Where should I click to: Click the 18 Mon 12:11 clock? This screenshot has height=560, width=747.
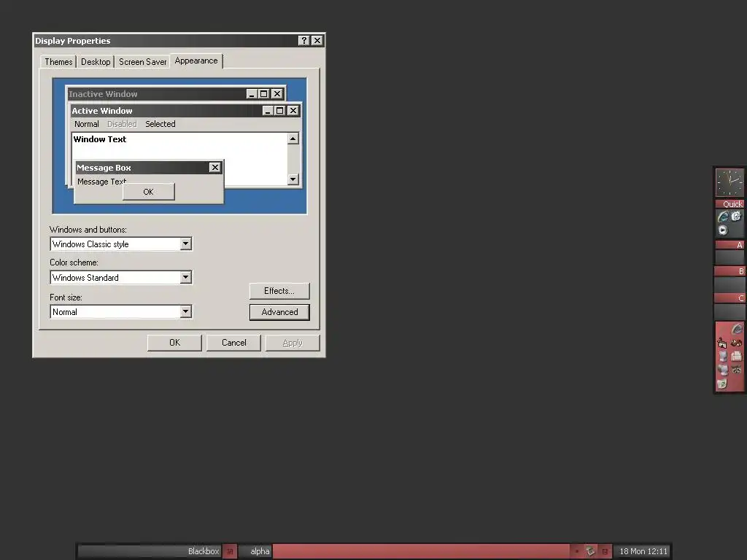[x=643, y=551]
